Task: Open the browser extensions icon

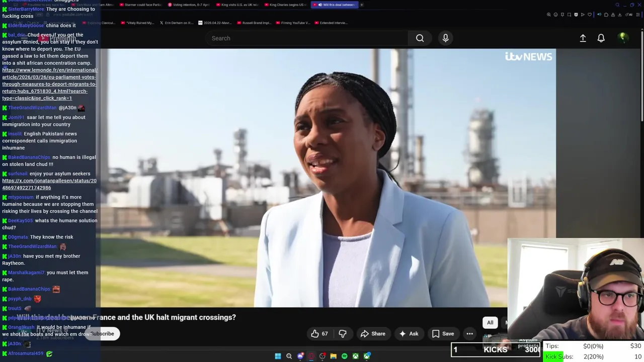Action: [606, 15]
